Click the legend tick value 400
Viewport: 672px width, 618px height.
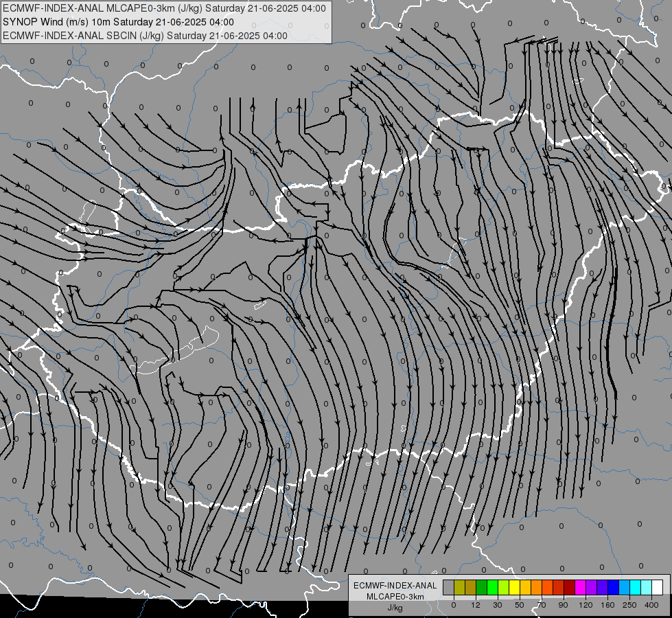(x=651, y=605)
